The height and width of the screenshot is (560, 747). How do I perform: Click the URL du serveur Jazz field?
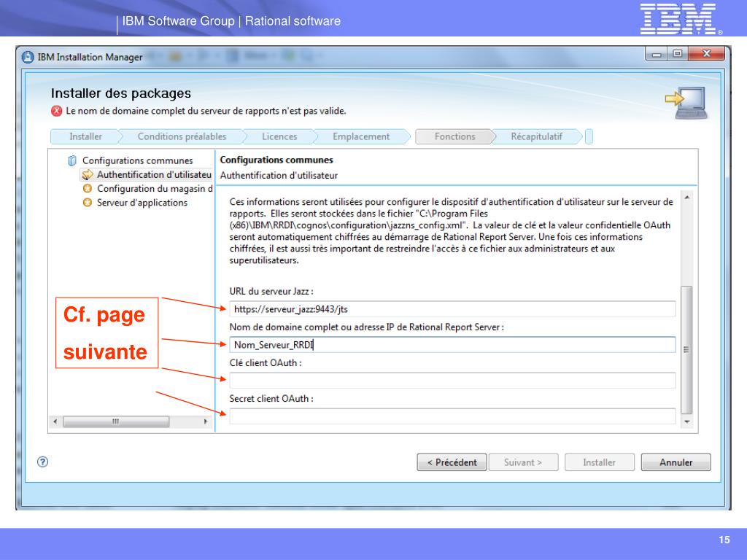452,309
